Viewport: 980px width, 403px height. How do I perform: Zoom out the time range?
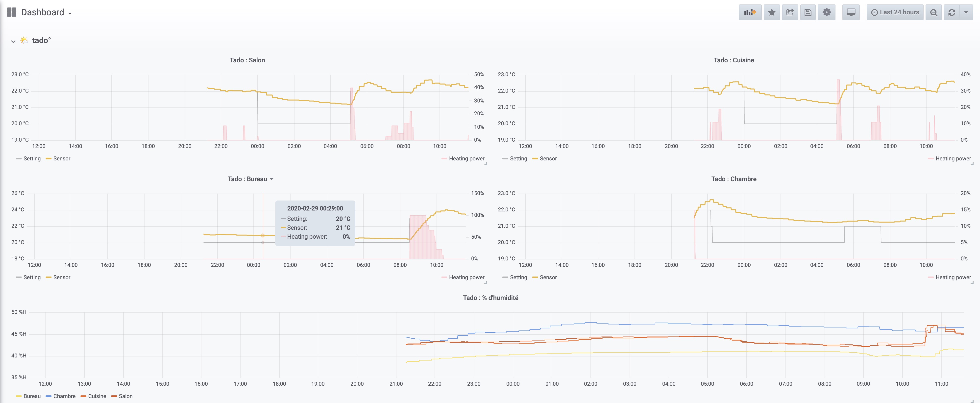(x=933, y=12)
